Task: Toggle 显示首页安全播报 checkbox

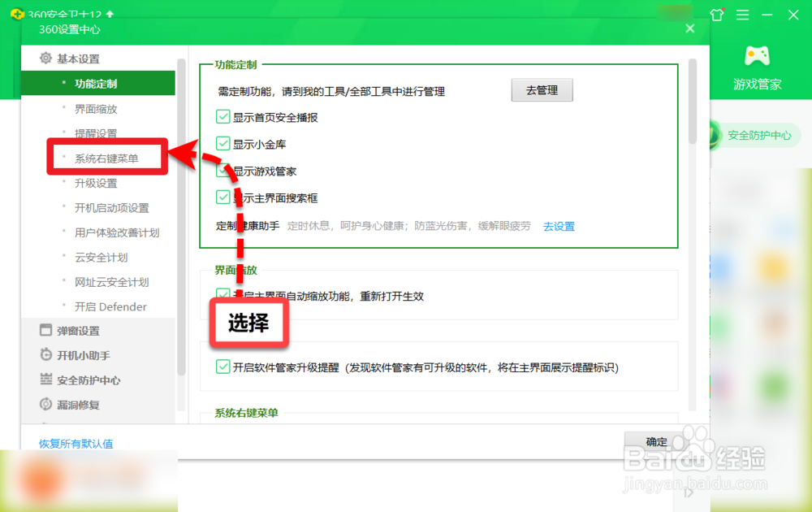Action: [222, 116]
